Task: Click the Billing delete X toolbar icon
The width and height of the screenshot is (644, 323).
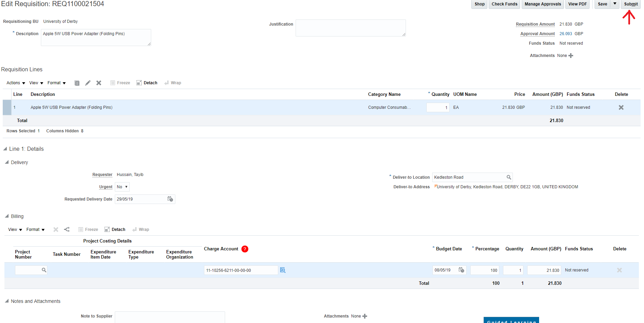Action: coord(56,230)
